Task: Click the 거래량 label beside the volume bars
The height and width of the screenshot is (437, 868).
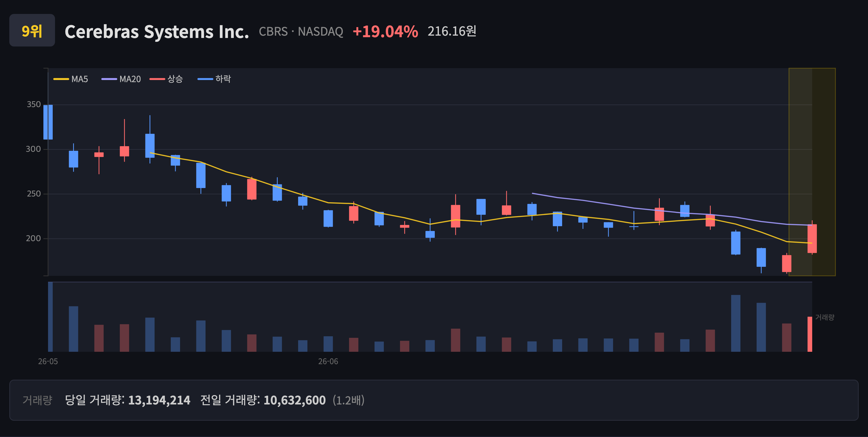Action: (x=825, y=317)
